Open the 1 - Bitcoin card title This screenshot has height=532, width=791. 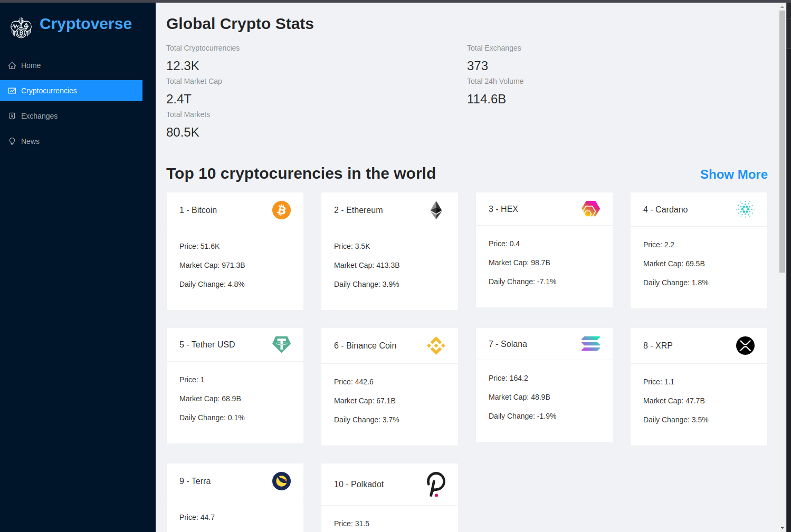pos(198,210)
